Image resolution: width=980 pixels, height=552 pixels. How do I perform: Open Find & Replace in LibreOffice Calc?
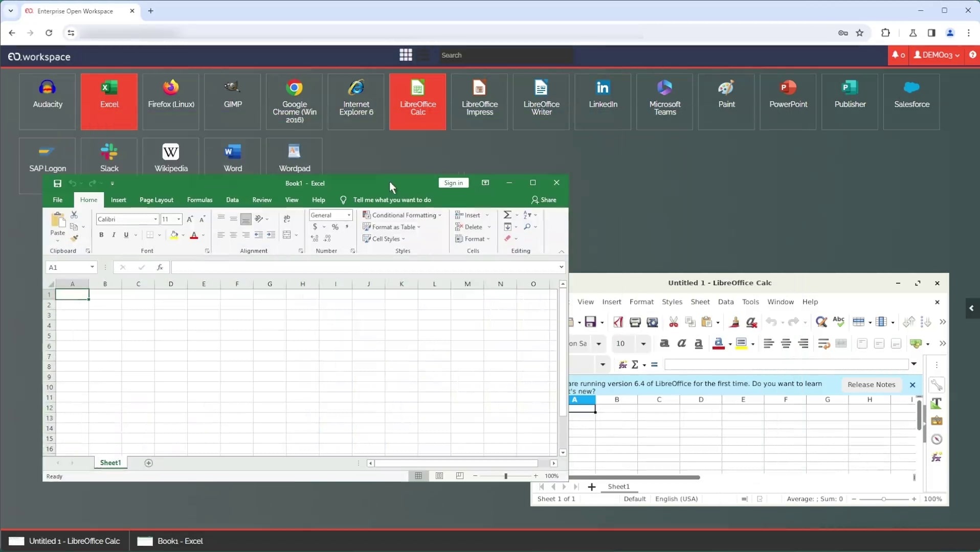coord(821,322)
